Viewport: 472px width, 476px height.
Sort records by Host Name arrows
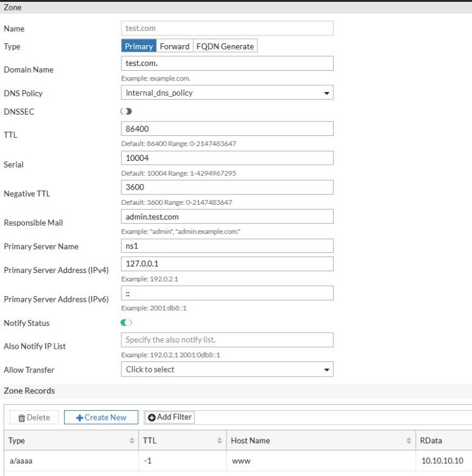click(x=409, y=441)
